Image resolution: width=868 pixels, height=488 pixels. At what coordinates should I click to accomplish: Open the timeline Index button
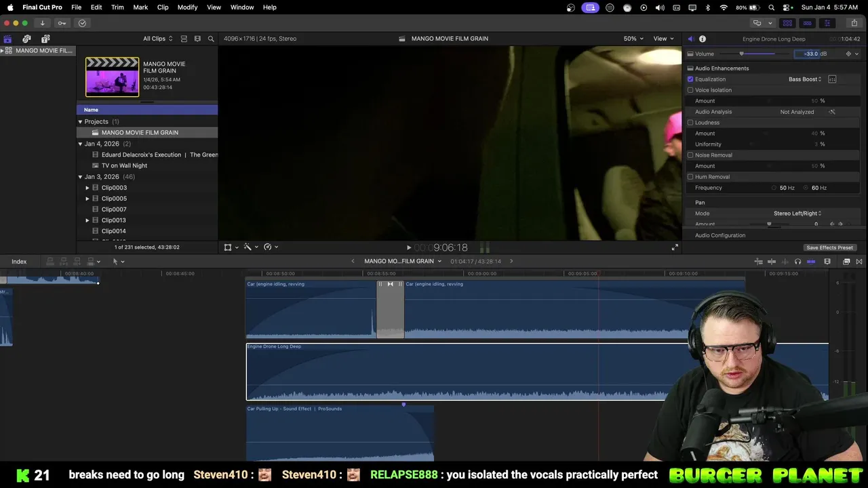[19, 262]
